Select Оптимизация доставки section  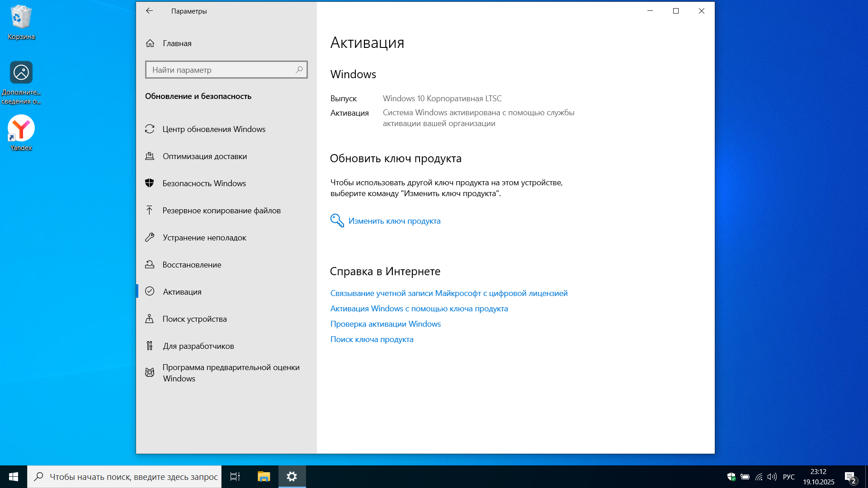tap(204, 156)
